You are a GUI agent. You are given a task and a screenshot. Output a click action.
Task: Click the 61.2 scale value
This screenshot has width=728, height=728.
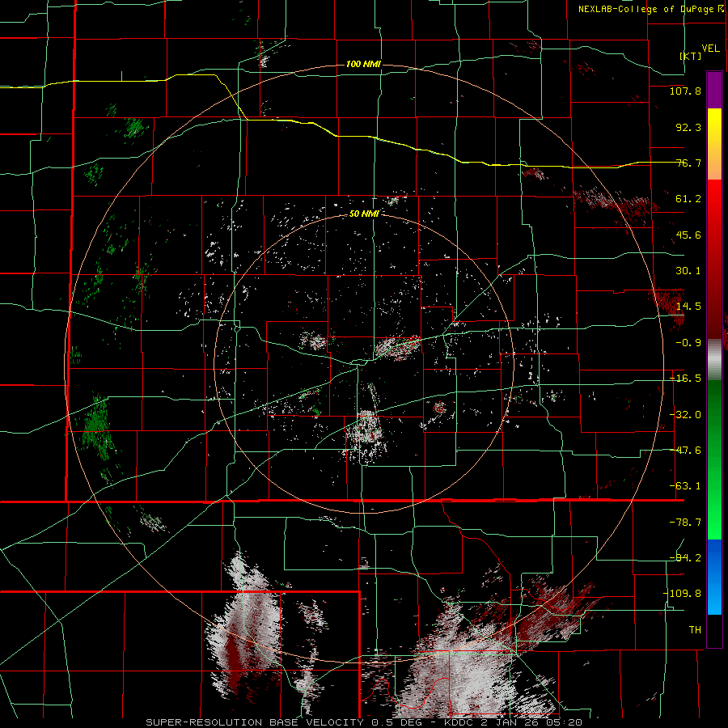point(688,199)
